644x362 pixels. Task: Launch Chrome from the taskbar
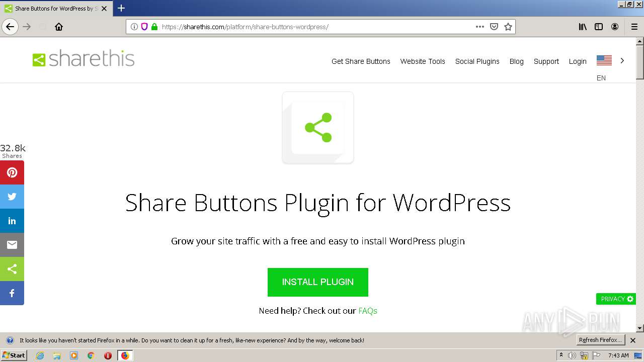click(x=91, y=355)
